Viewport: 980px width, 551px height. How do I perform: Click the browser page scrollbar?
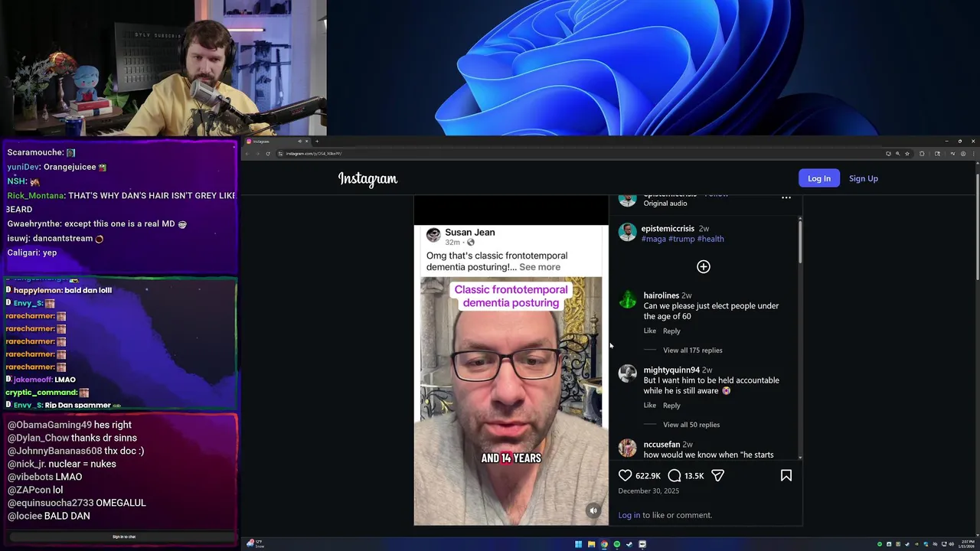coord(976,227)
